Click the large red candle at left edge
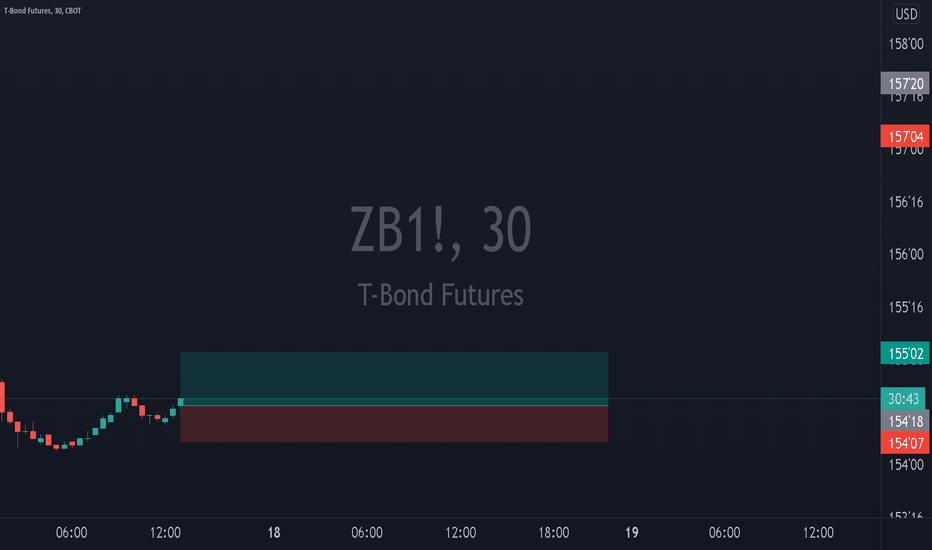932x550 pixels. coord(2,397)
